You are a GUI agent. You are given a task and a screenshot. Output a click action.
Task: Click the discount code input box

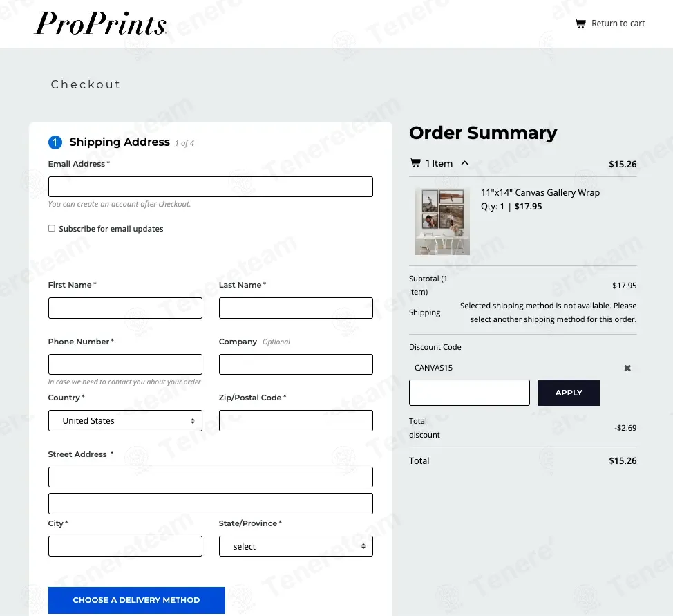click(x=469, y=393)
